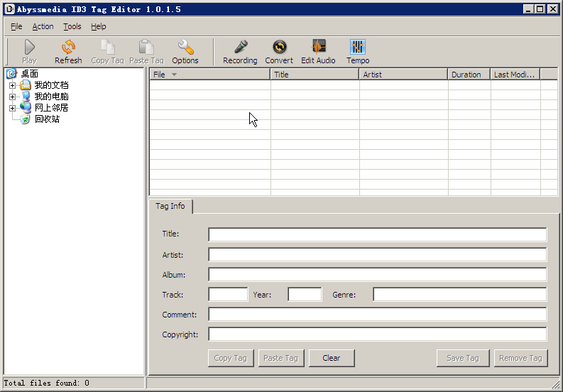
Task: Select 网上邻居 label in folder tree
Action: pos(51,108)
